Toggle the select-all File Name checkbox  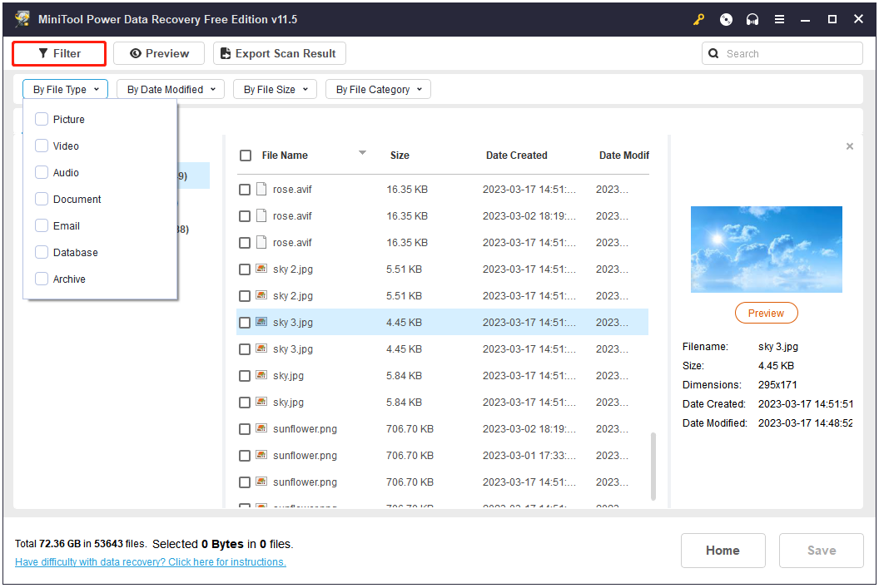[x=246, y=156]
